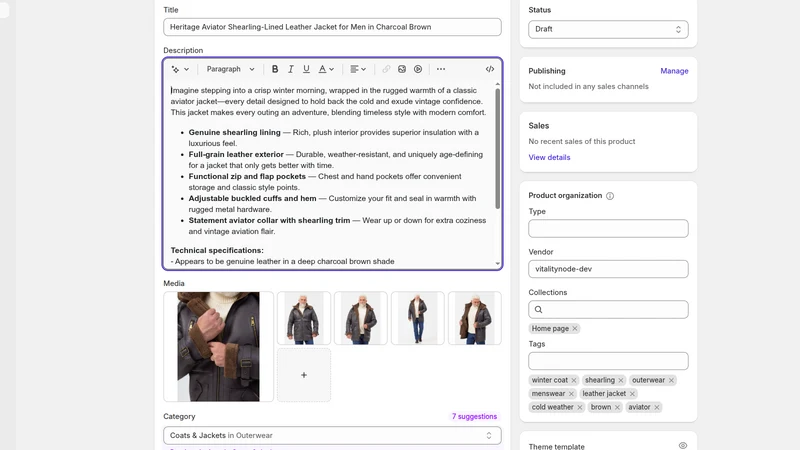Select the third media thumbnail of jacket
Screen dimensions: 800x450
pos(361,318)
